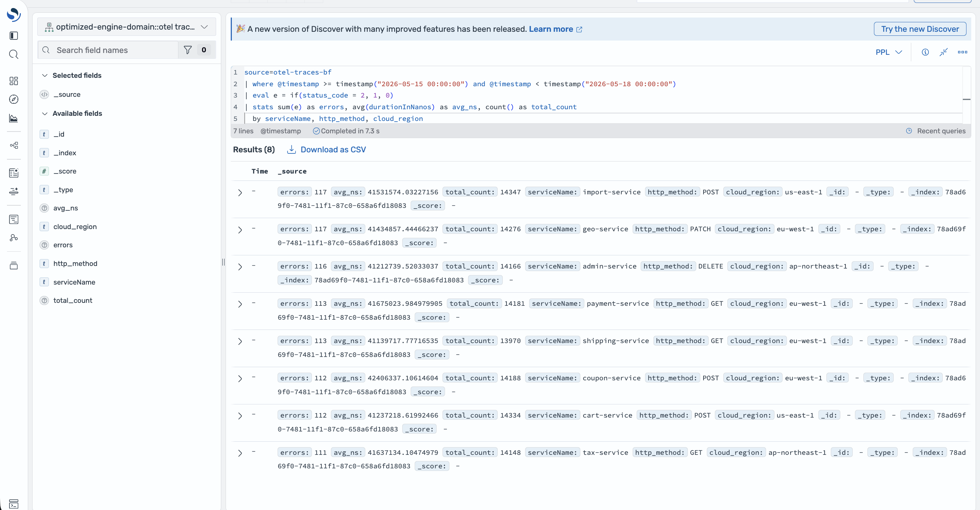The height and width of the screenshot is (510, 980).
Task: Click the errors unknown-type field icon
Action: pos(44,245)
